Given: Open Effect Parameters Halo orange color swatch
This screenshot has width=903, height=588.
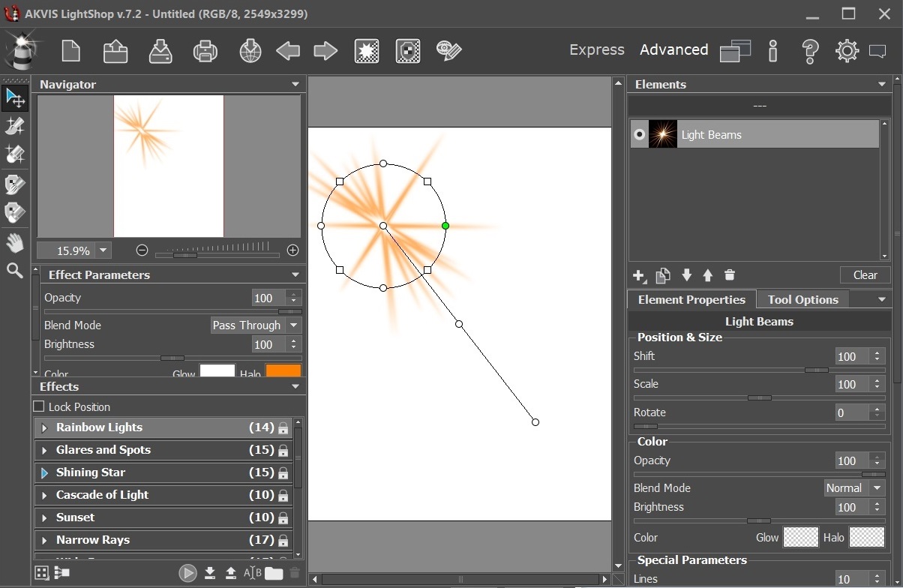Looking at the screenshot, I should coord(283,371).
